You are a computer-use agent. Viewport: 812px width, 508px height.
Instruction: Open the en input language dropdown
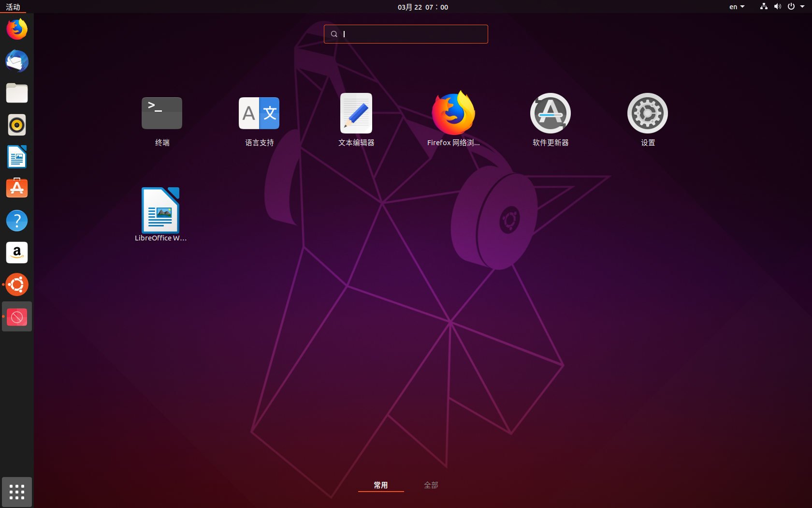pos(736,7)
